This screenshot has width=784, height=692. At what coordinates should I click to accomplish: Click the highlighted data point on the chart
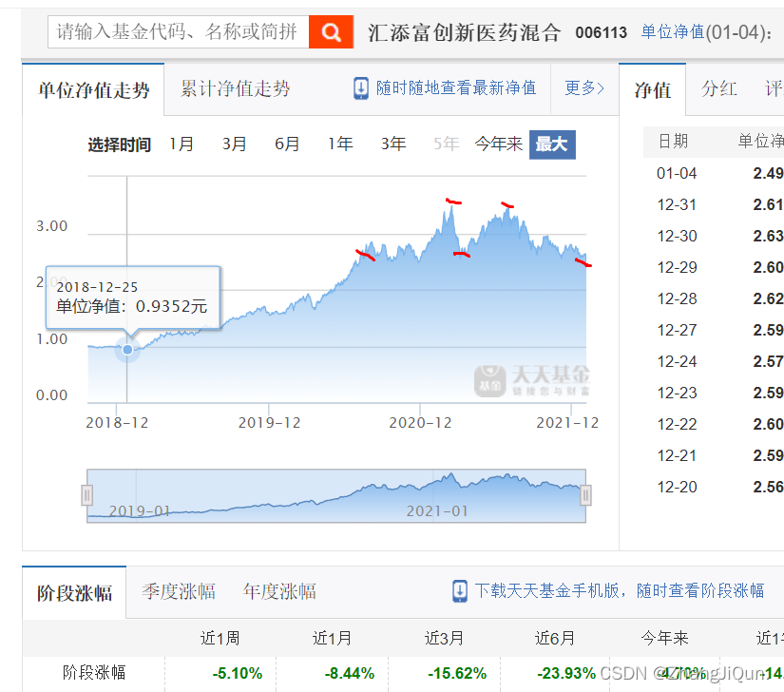point(127,350)
